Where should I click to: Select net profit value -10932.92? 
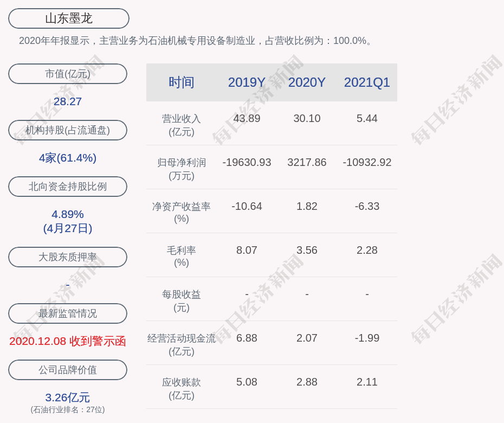pyautogui.click(x=367, y=163)
